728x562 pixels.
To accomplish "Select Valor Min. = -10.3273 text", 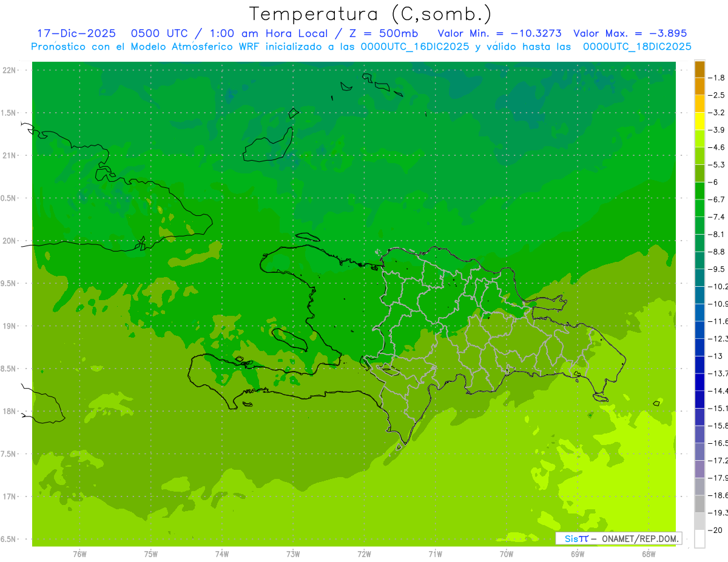I will point(500,33).
